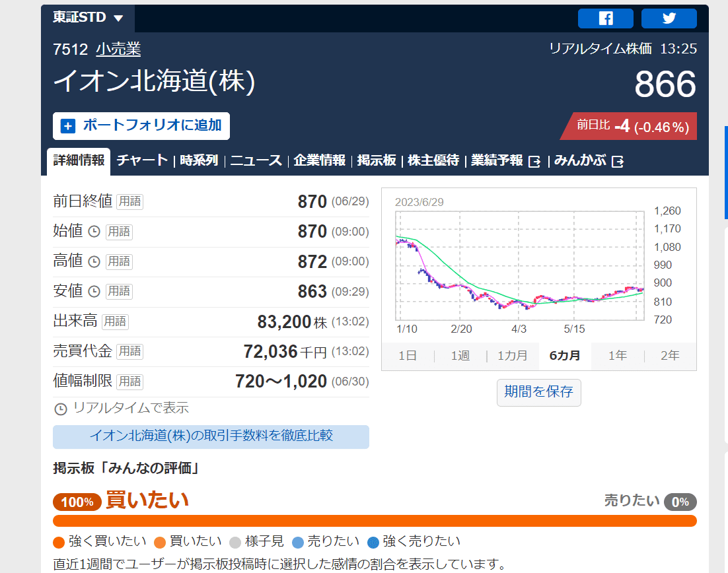
Task: Open the 企業情報 tab
Action: (320, 160)
